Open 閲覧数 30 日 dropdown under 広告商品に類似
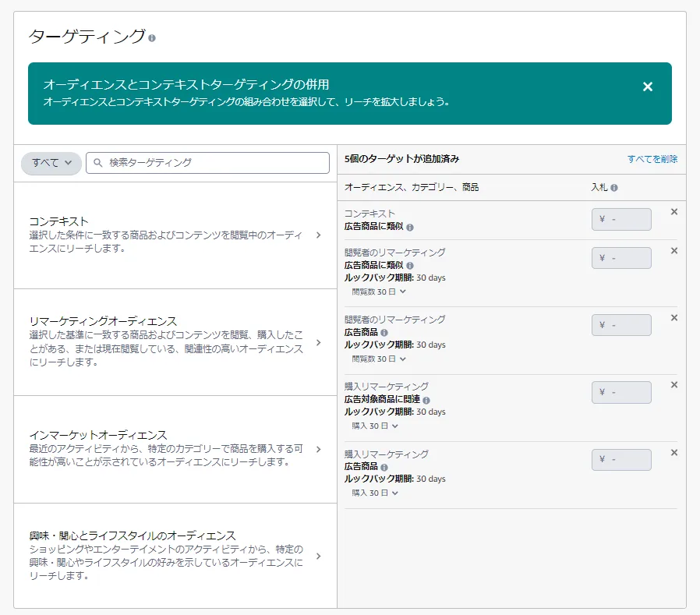Screen dimensions: 700x615 [379, 292]
